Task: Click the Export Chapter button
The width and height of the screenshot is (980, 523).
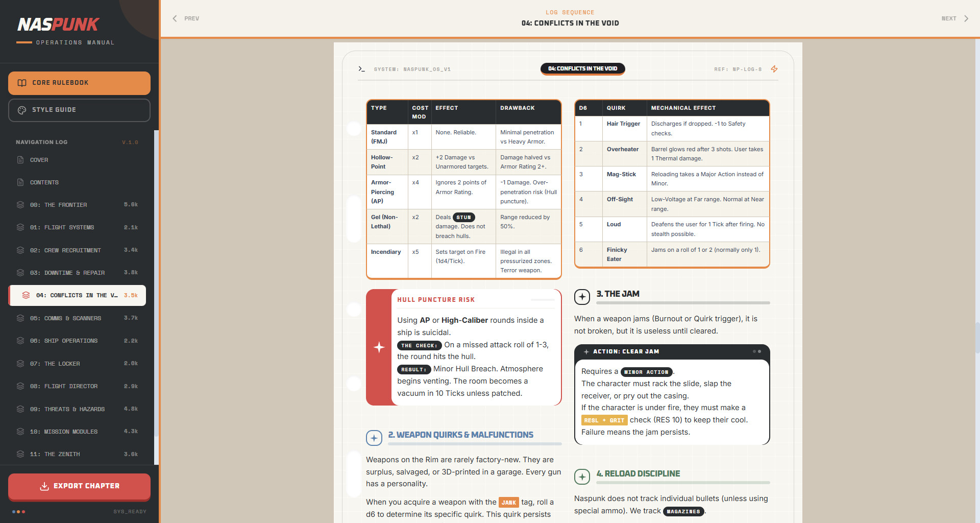Action: coord(79,486)
